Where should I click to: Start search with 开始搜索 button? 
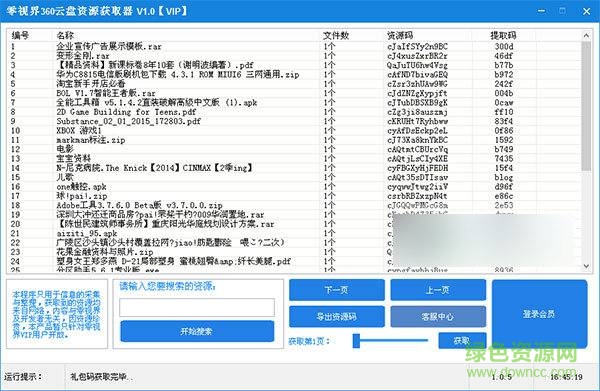[x=197, y=331]
